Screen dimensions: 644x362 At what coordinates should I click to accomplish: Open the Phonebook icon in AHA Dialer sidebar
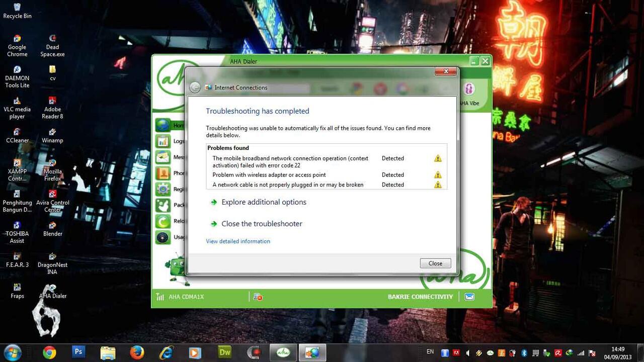tap(163, 173)
